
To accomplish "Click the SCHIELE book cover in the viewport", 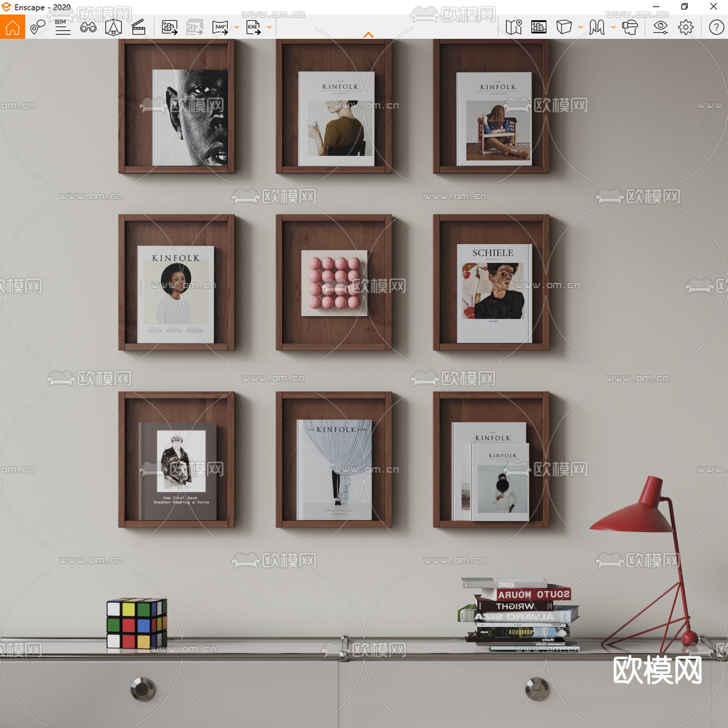I will coord(494,293).
